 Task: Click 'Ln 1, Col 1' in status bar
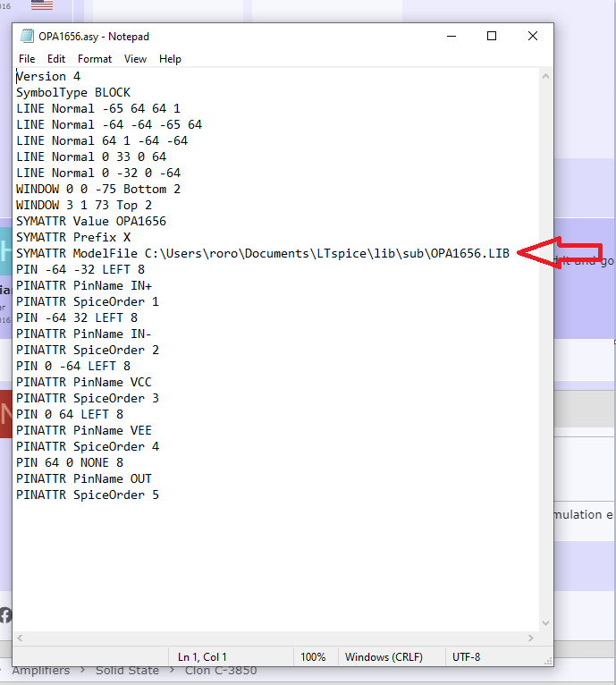202,657
